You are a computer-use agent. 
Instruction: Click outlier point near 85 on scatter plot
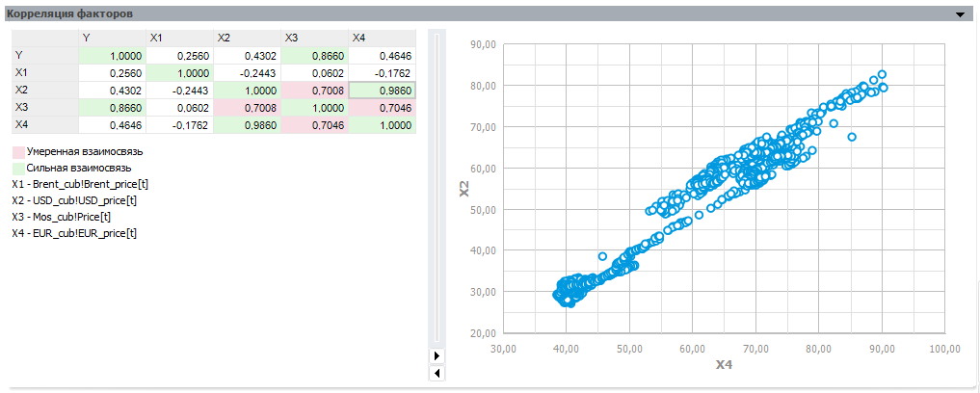(x=851, y=137)
